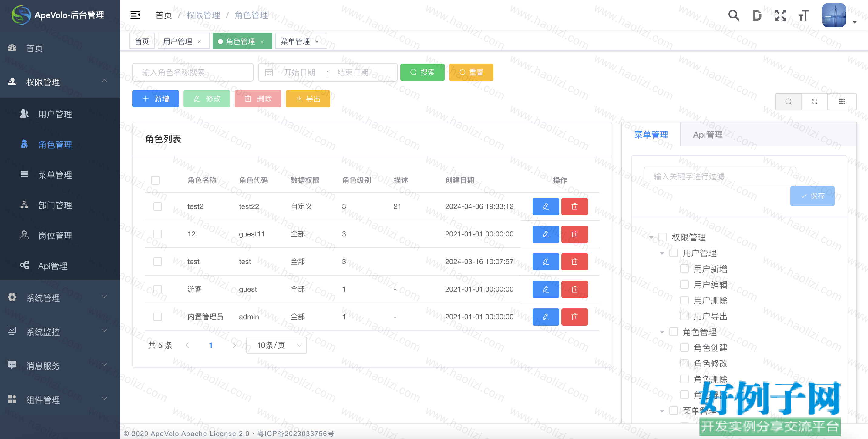This screenshot has height=439, width=868.
Task: Open Api管理 in the sidebar
Action: point(60,266)
